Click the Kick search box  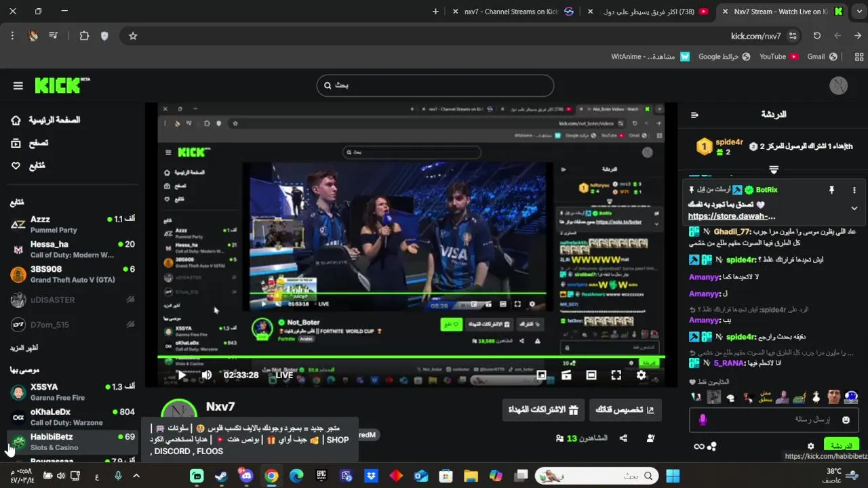(435, 85)
